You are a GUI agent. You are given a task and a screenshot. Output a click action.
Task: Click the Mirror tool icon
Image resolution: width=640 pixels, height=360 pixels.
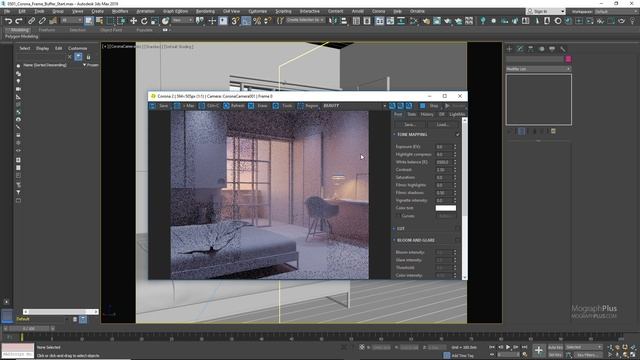(x=333, y=21)
